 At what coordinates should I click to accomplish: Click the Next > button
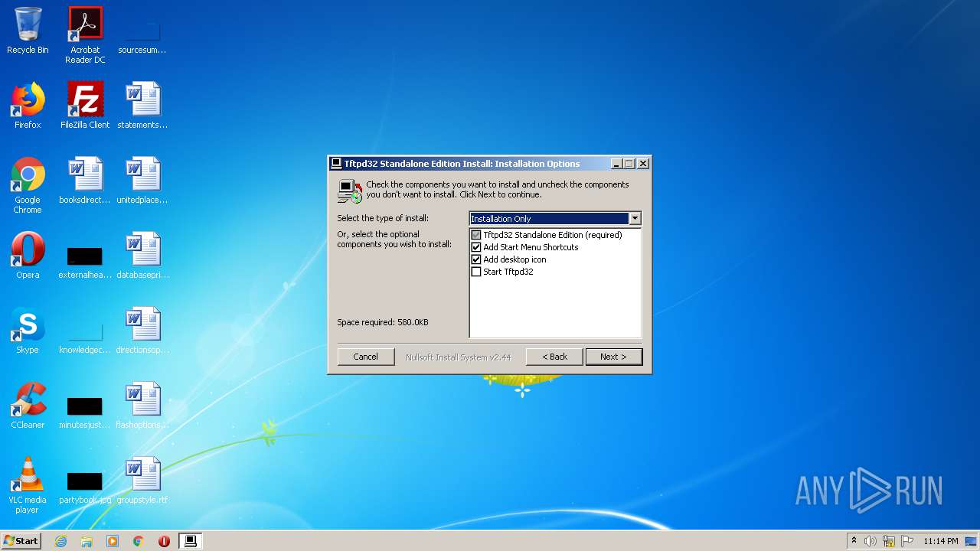tap(614, 357)
